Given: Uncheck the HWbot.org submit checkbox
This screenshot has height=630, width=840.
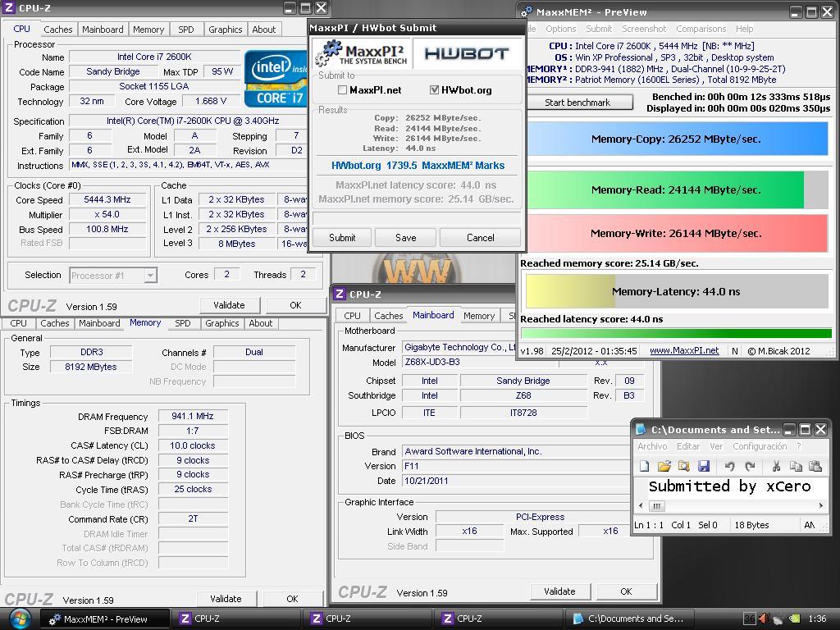Looking at the screenshot, I should tap(435, 90).
